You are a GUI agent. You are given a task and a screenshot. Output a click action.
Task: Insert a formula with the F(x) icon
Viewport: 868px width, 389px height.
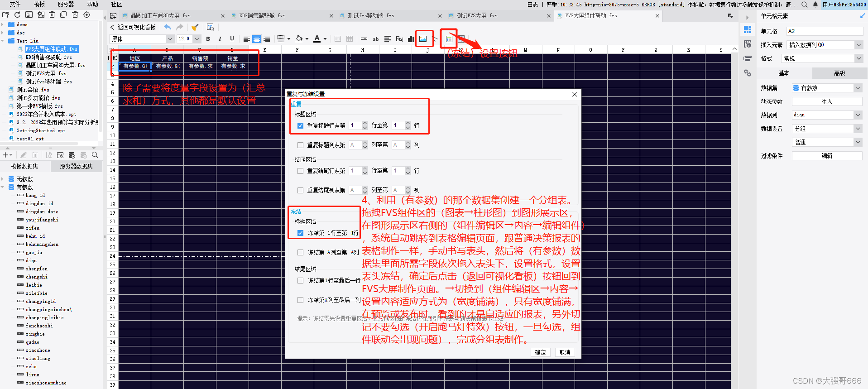tap(399, 39)
